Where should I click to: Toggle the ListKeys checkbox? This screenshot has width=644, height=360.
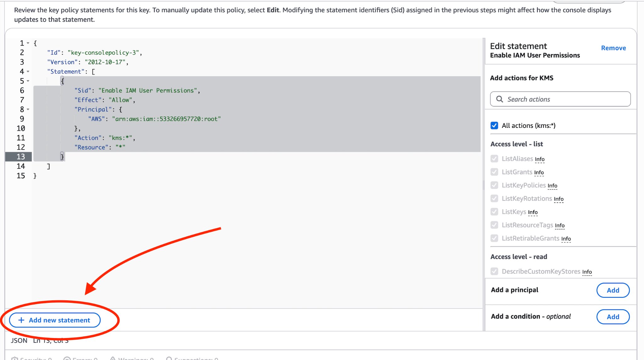pos(494,212)
